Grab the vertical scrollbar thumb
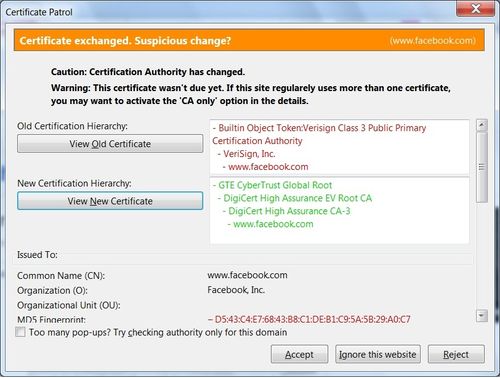500x378 pixels. pyautogui.click(x=482, y=167)
